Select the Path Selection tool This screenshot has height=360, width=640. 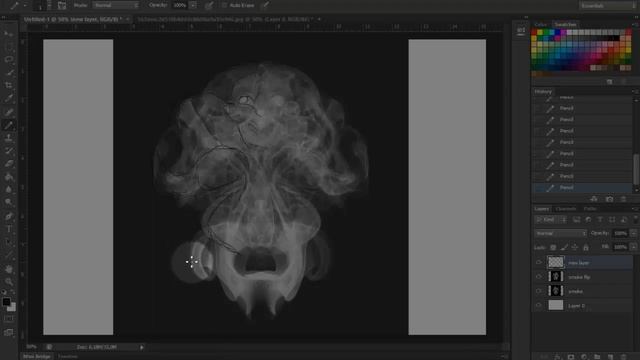9,242
